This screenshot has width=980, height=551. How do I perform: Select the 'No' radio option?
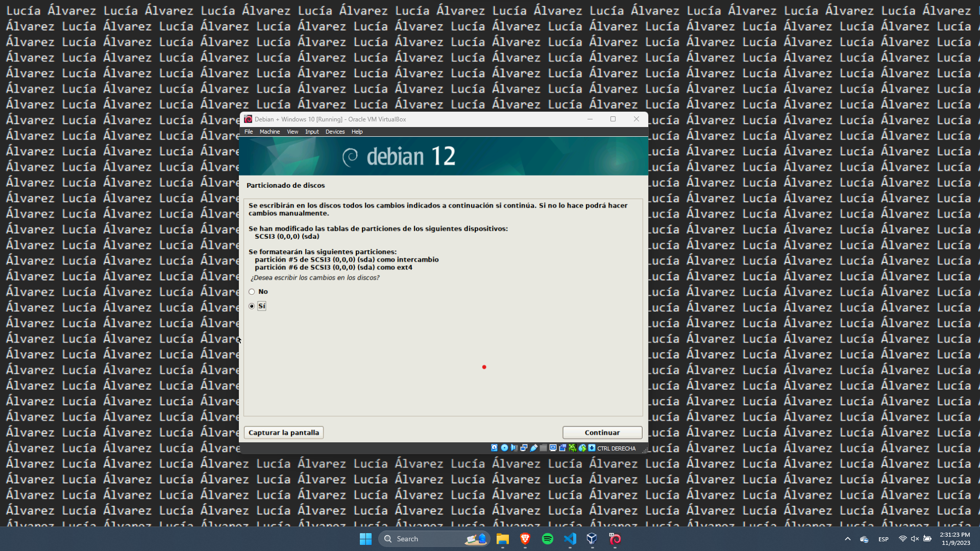click(252, 292)
